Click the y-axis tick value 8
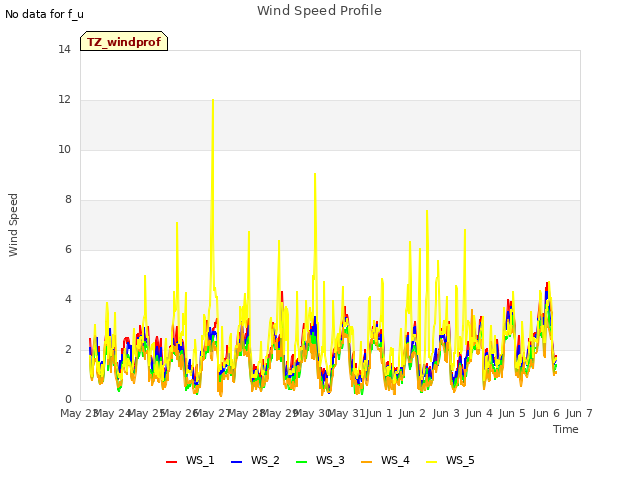The image size is (640, 480). tap(68, 200)
